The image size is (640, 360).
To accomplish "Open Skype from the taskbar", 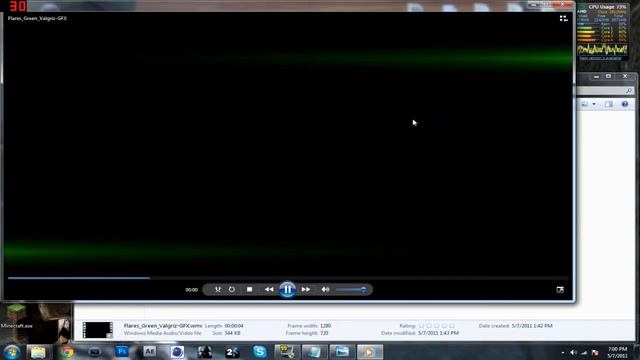I will click(260, 352).
